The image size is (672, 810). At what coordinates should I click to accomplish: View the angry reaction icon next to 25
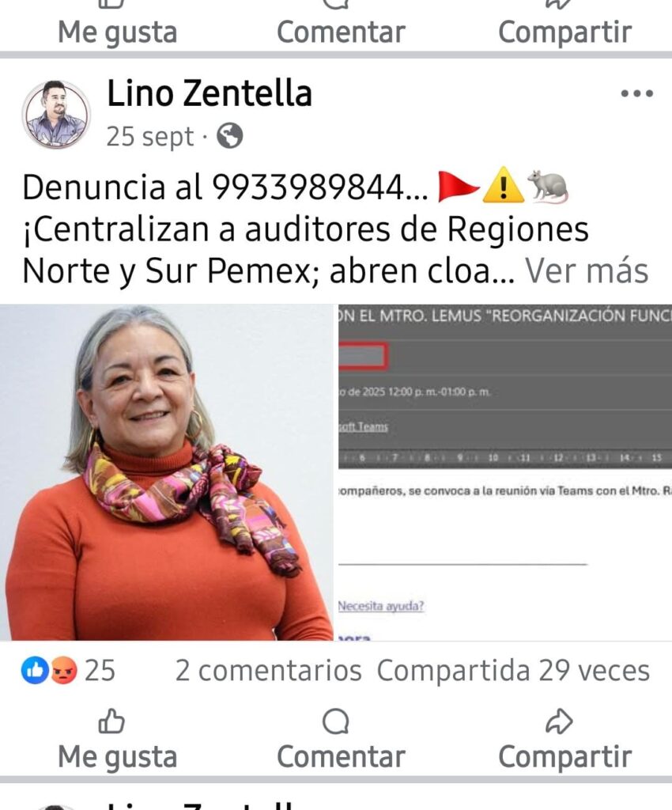63,671
